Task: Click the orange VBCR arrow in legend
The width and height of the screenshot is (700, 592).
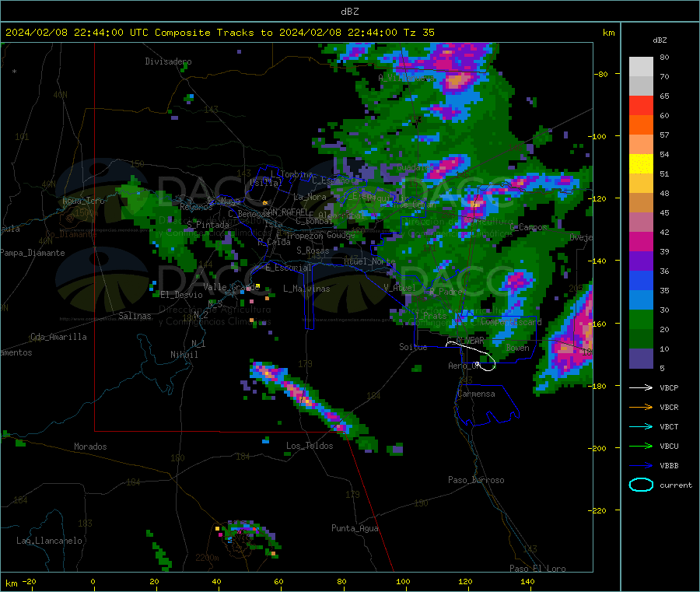Action: [641, 407]
